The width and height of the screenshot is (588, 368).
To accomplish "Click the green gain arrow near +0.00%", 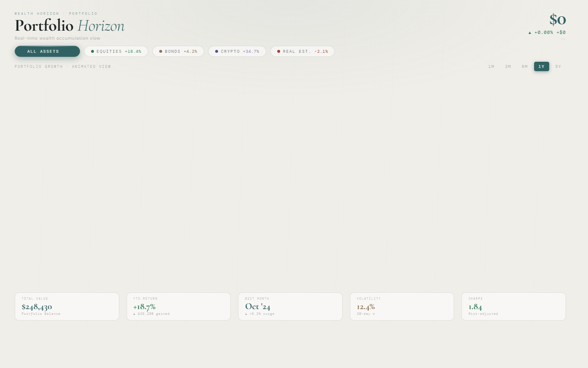I will 530,32.
